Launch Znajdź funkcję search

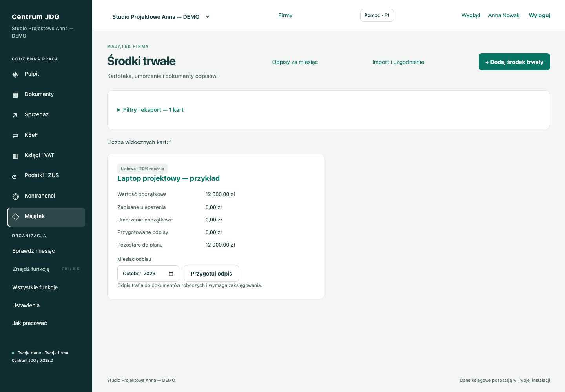46,269
